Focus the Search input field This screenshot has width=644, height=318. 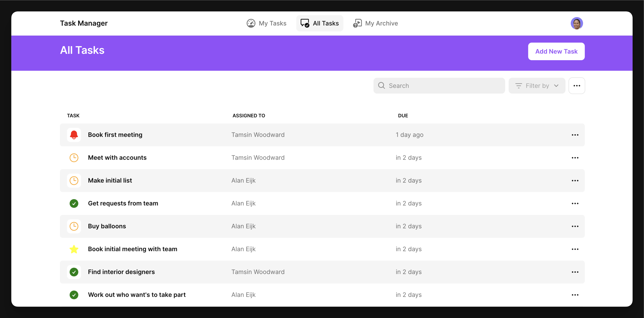click(x=439, y=86)
